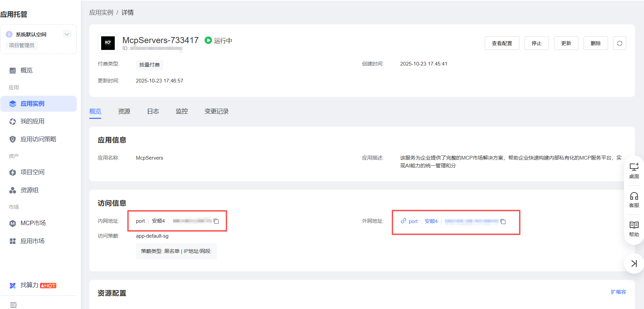Click the 停止 button
The width and height of the screenshot is (644, 309).
(536, 43)
